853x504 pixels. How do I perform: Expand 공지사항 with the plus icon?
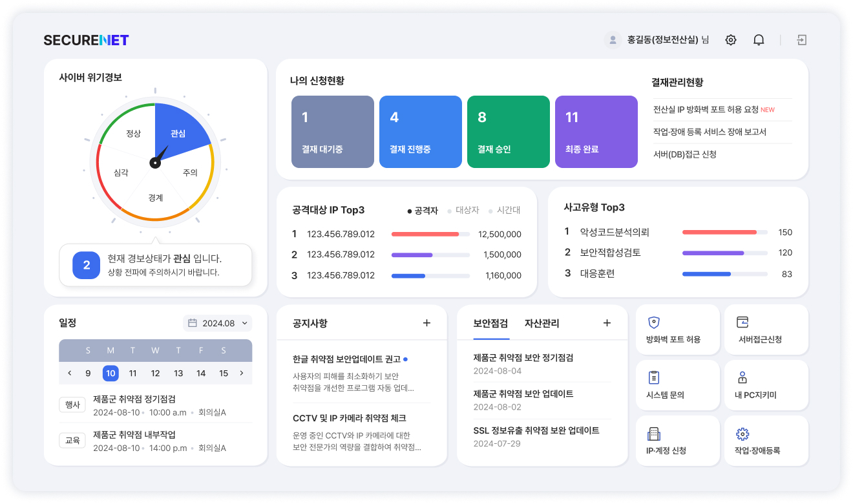(426, 323)
